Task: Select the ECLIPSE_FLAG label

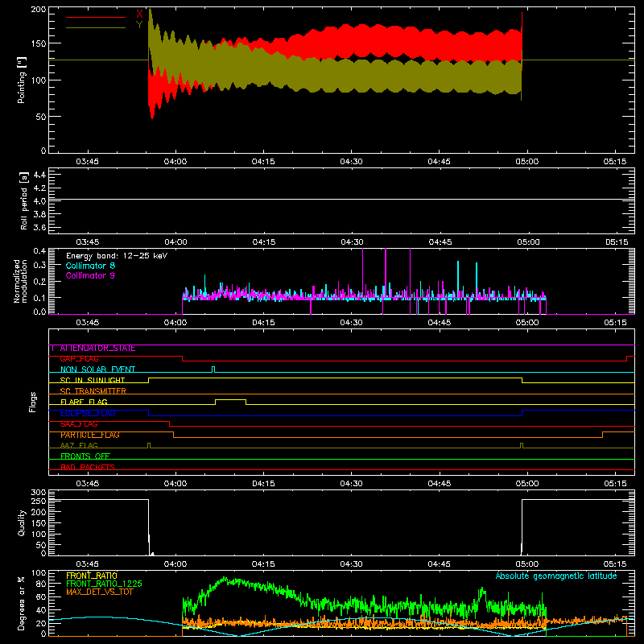Action: [88, 413]
